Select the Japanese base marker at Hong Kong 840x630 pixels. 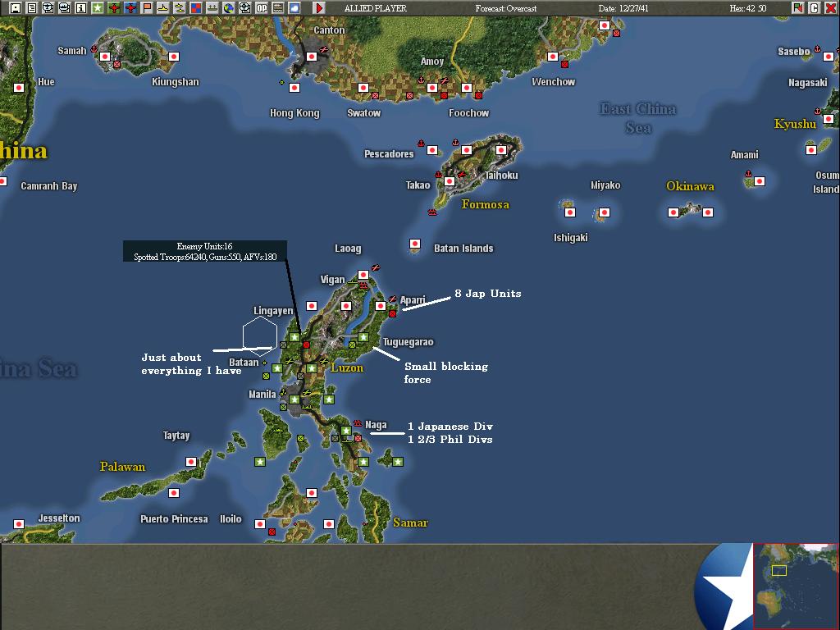pos(294,87)
